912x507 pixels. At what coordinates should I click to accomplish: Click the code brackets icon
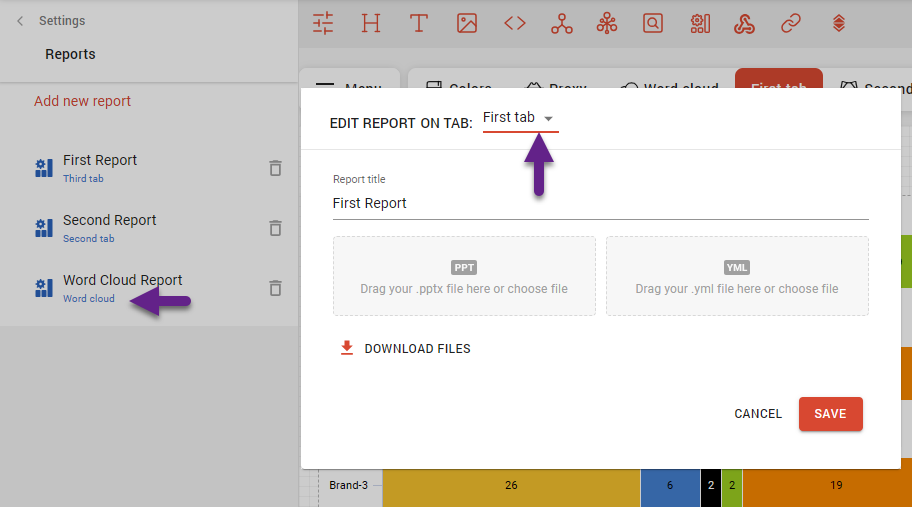click(x=515, y=23)
